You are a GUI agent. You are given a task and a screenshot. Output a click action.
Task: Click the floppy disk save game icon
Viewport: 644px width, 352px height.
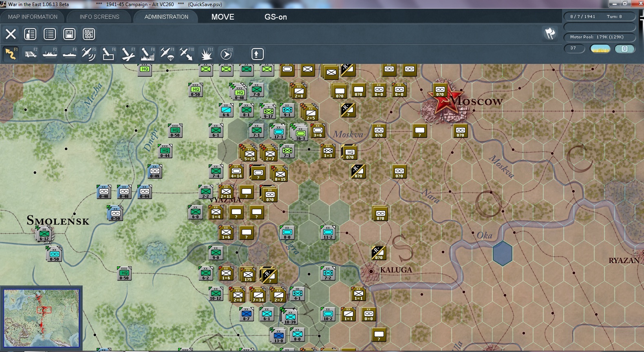69,34
